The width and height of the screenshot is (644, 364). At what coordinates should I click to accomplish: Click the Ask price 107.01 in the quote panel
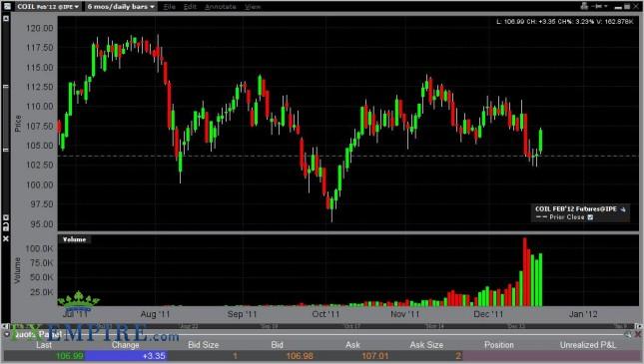click(x=375, y=355)
